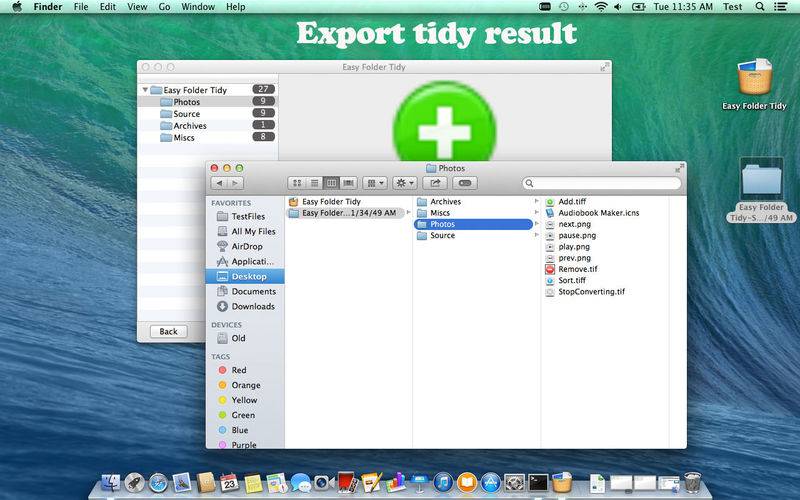Open Applications in Finder sidebar
Viewport: 800px width, 500px height.
point(245,261)
